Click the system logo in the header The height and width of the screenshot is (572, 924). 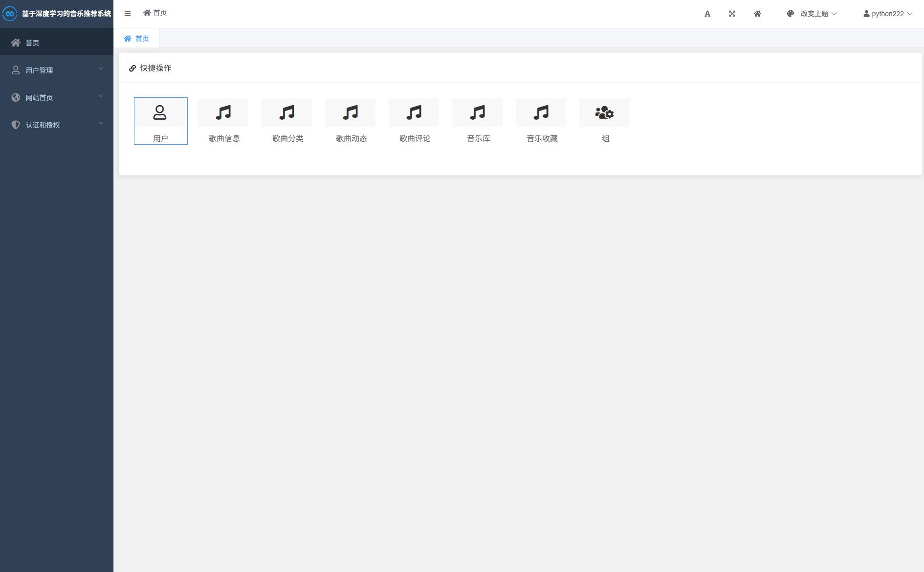point(10,14)
